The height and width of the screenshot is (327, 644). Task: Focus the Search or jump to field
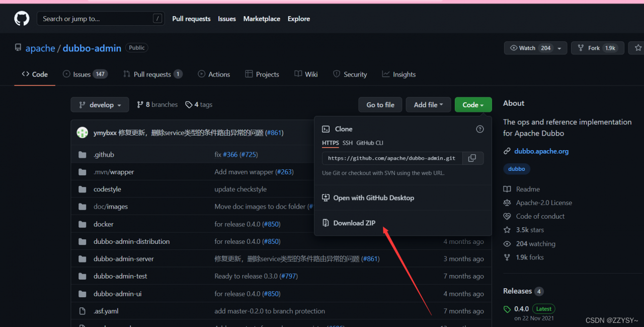pyautogui.click(x=101, y=19)
